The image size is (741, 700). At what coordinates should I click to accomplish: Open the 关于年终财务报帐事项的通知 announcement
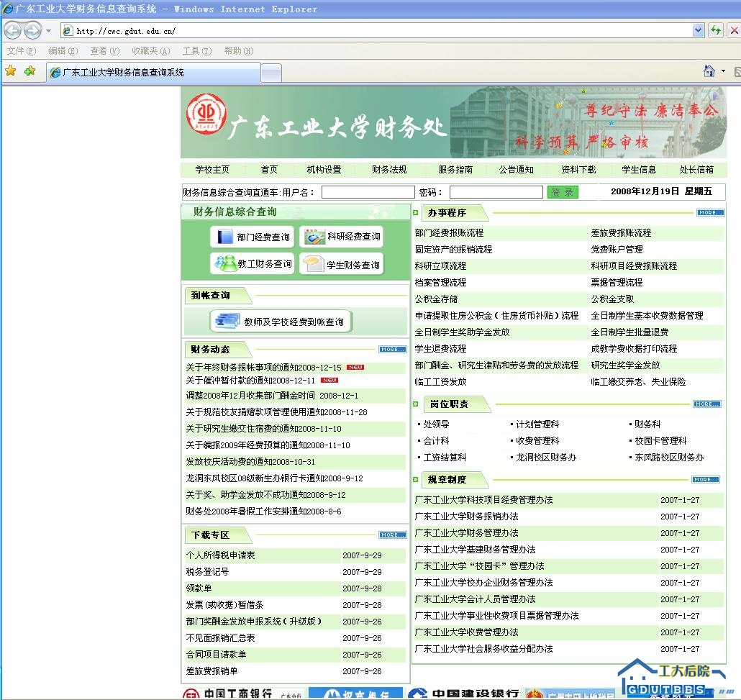[x=251, y=366]
